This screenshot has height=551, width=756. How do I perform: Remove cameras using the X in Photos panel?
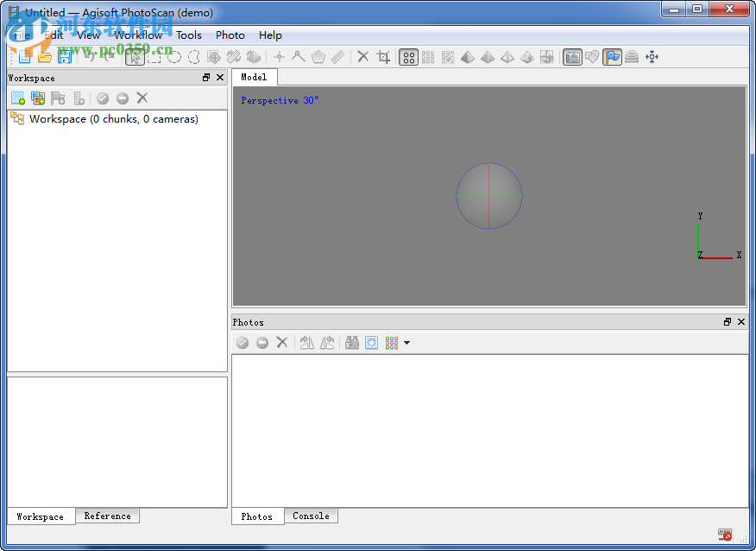click(x=282, y=343)
